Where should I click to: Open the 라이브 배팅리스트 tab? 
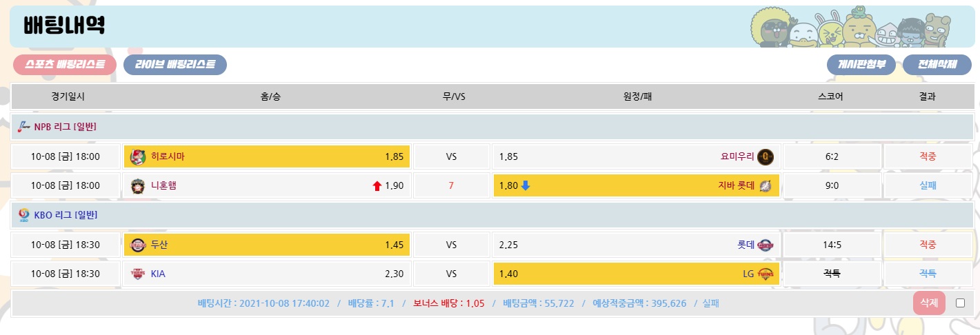tap(174, 64)
